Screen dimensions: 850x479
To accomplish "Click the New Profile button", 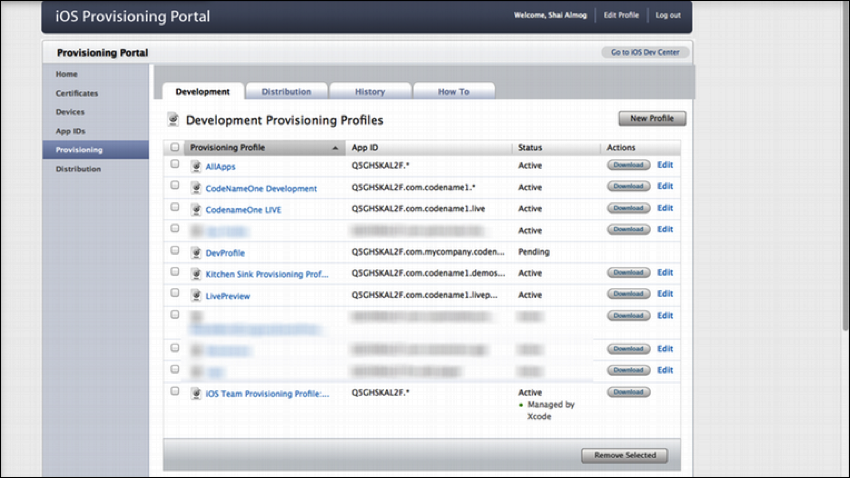I will [x=652, y=118].
